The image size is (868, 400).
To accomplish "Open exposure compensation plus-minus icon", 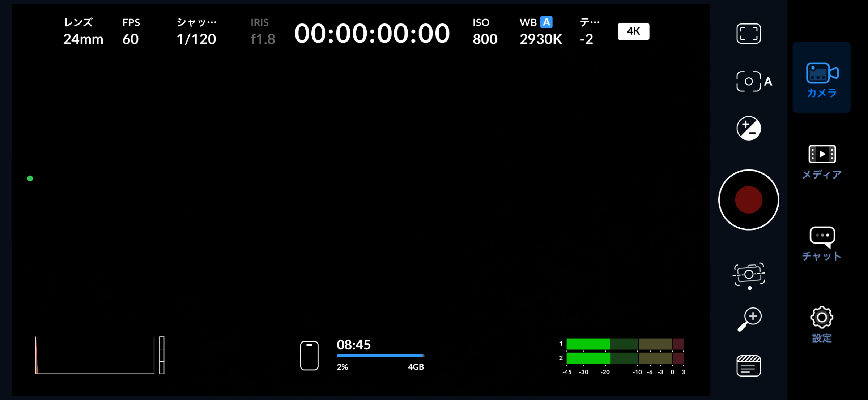I will tap(748, 128).
